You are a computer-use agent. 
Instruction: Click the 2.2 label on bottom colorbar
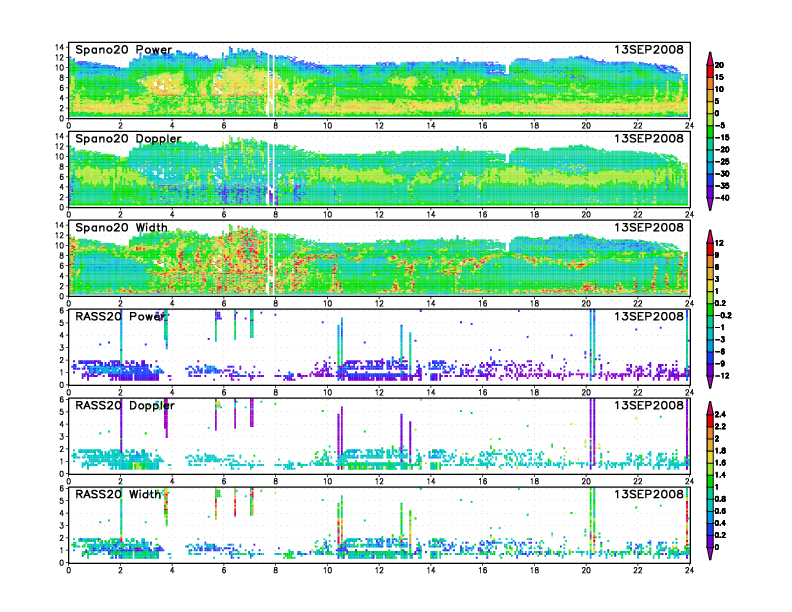721,426
